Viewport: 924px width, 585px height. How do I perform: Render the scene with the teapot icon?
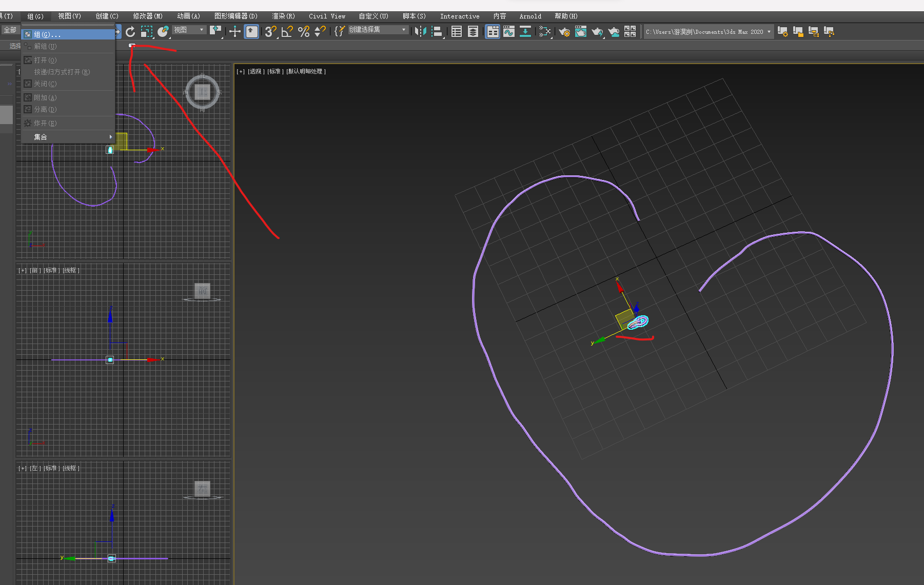click(597, 32)
